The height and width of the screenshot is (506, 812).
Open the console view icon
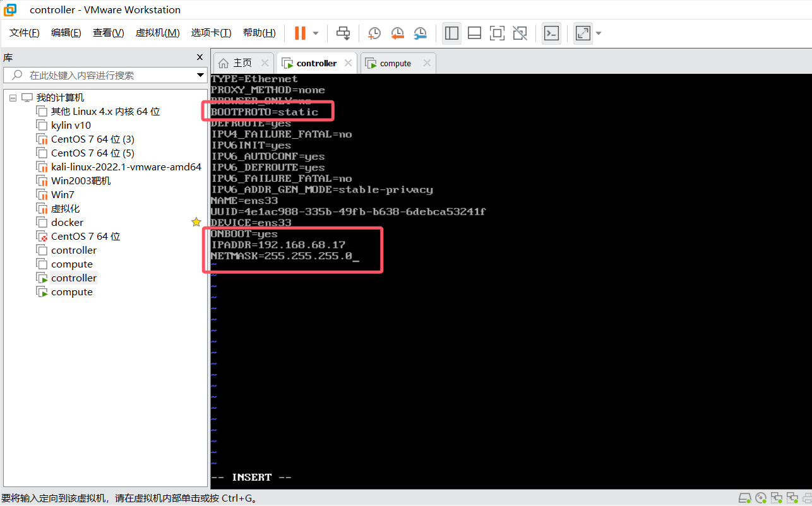point(551,33)
